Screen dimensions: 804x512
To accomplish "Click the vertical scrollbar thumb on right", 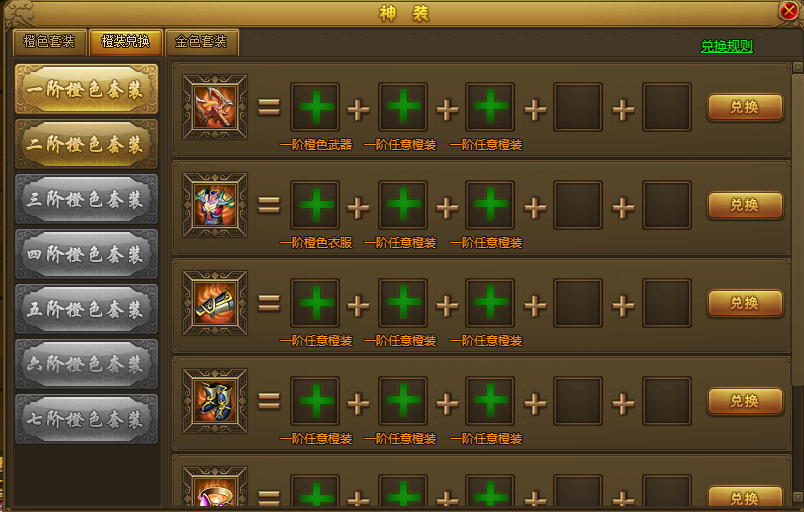I will (798, 230).
